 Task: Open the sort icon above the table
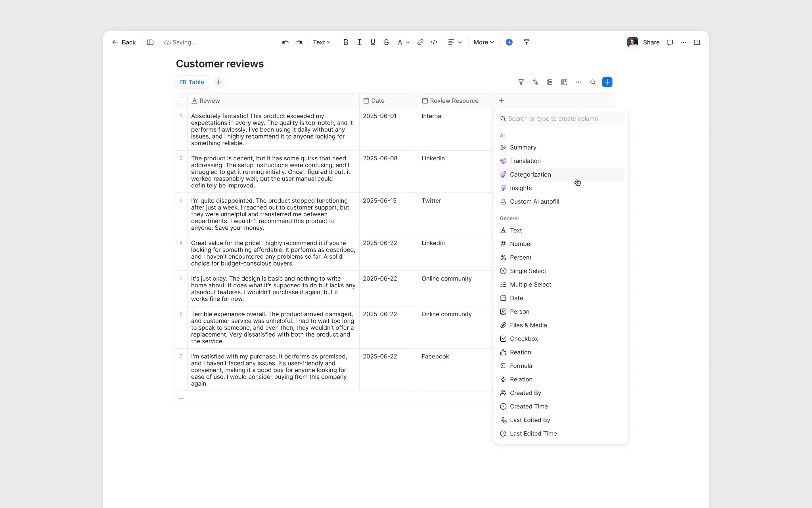(x=535, y=82)
